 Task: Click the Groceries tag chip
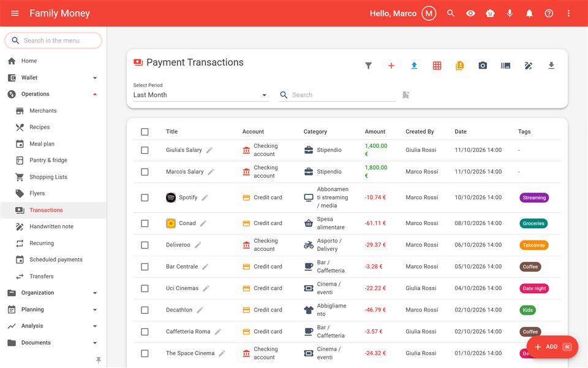tap(533, 223)
